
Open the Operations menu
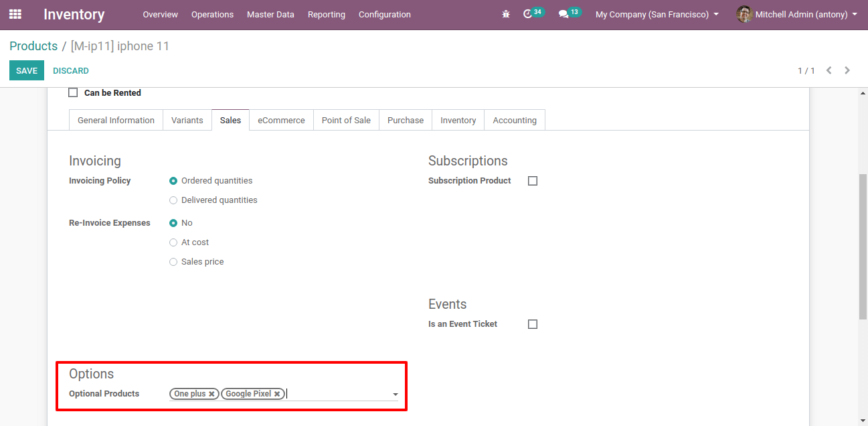click(x=212, y=14)
